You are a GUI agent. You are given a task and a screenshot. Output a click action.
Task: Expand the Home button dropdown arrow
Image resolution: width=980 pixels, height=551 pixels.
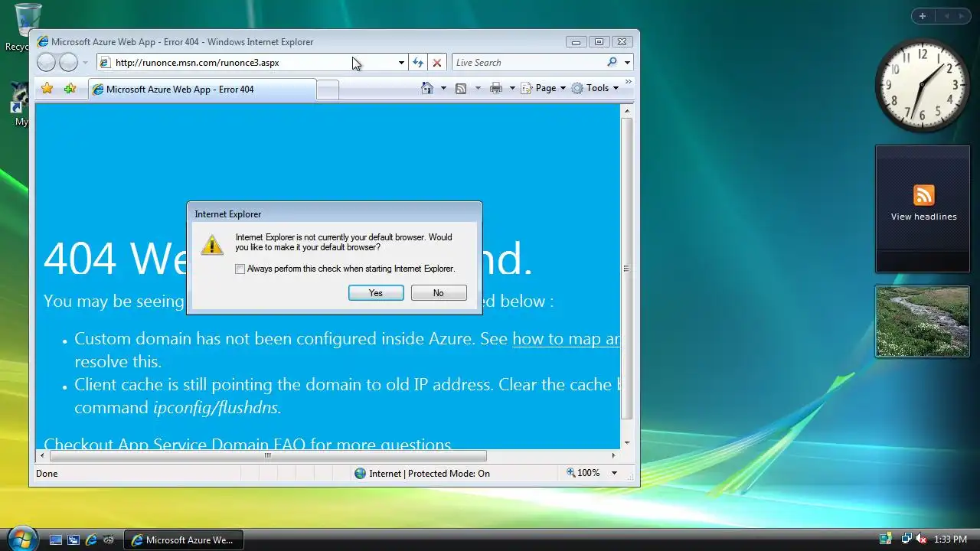point(443,88)
